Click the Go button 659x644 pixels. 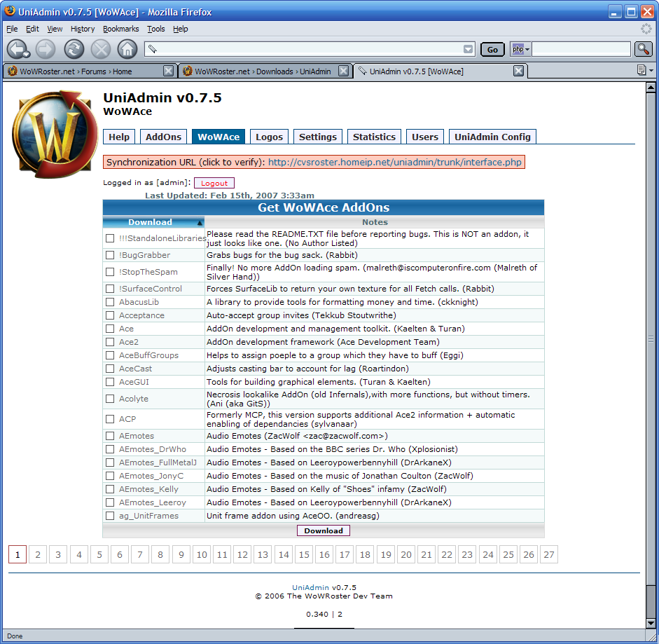(492, 50)
